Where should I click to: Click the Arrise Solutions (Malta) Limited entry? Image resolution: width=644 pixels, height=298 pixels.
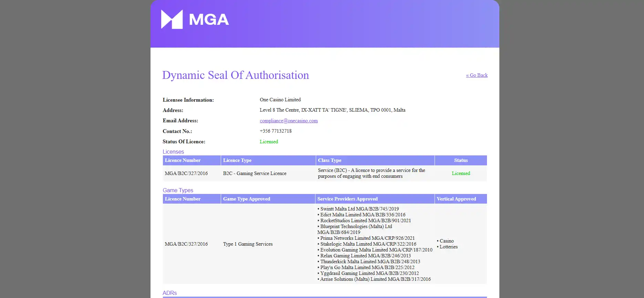tap(374, 279)
